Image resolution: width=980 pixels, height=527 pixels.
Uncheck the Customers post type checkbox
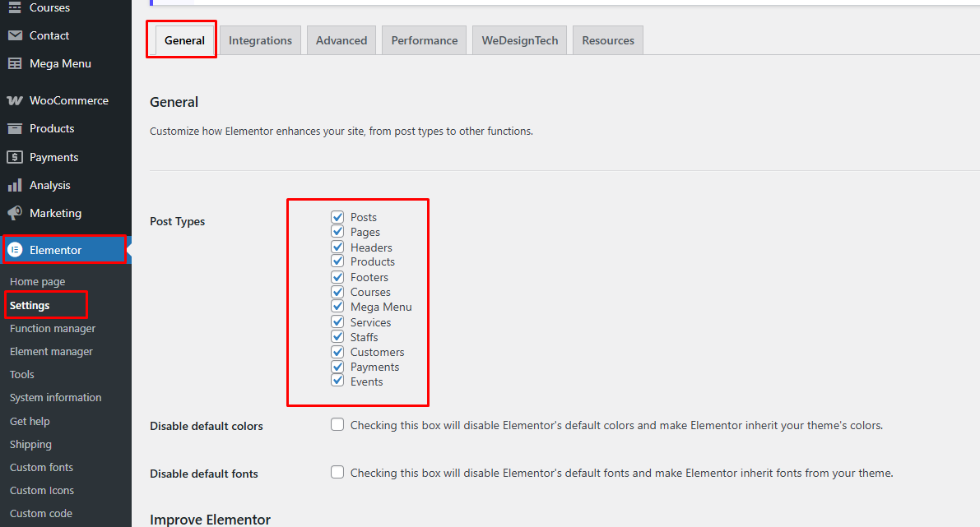(337, 352)
